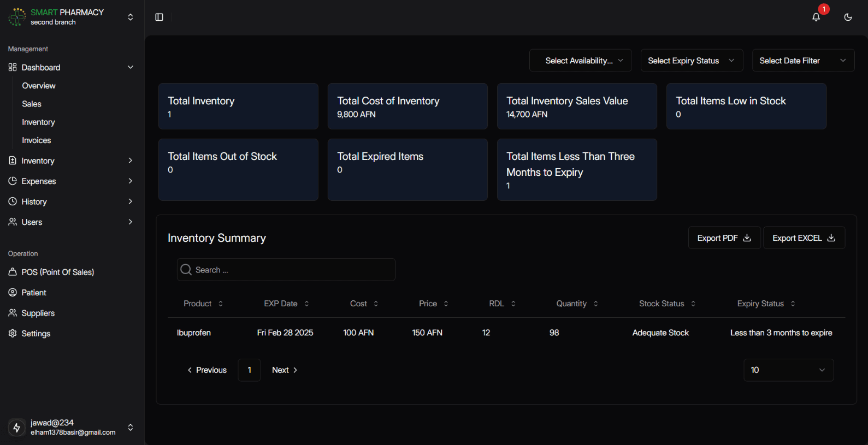The height and width of the screenshot is (445, 868).
Task: Click the POS bag icon
Action: tap(13, 272)
